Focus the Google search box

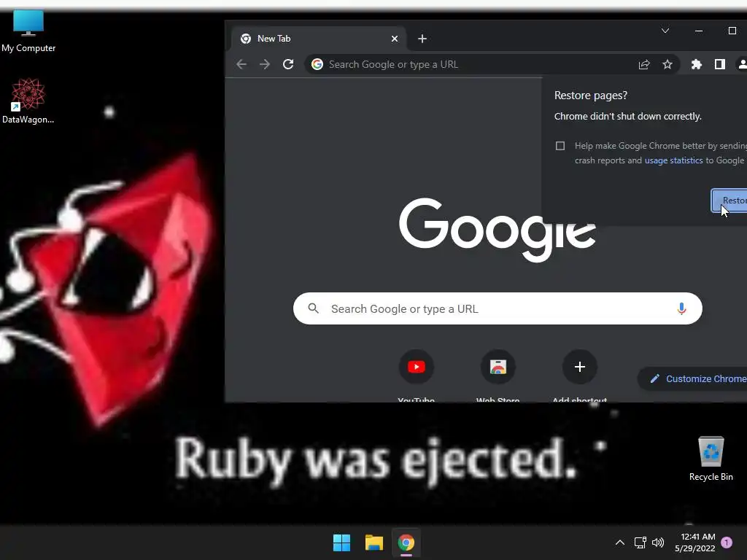click(498, 308)
